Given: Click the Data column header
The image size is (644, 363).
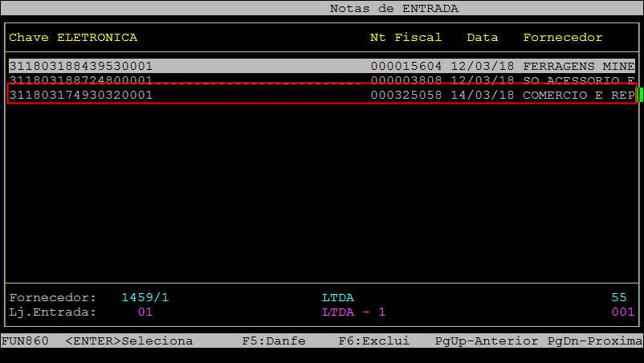Looking at the screenshot, I should (482, 38).
